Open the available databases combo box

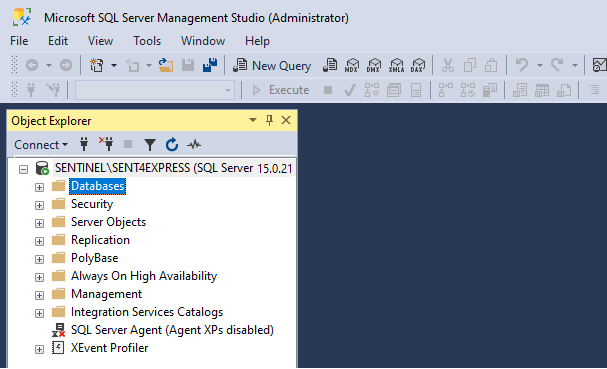pyautogui.click(x=155, y=90)
